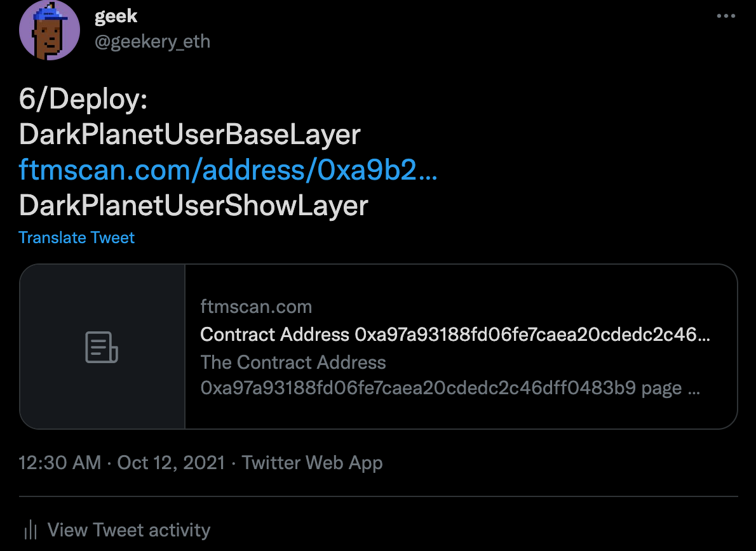The width and height of the screenshot is (756, 551).
Task: Open geek's pixel-art profile avatar
Action: (49, 30)
